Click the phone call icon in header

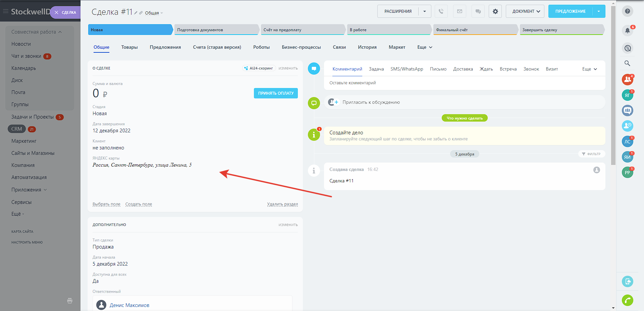[x=441, y=11]
